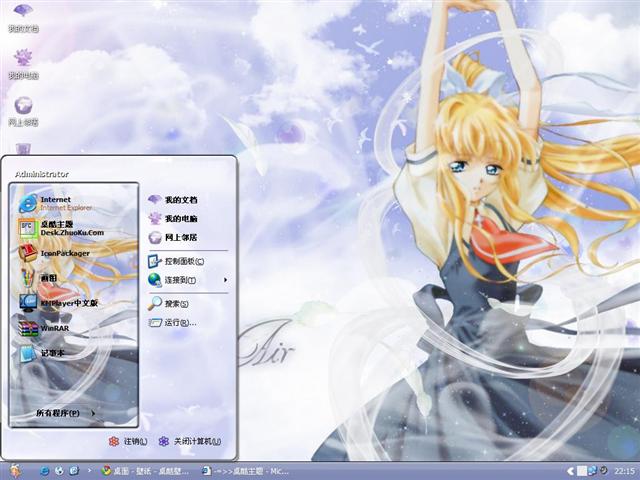Viewport: 640px width, 480px height.
Task: Launch Internet Explorer from Start menu
Action: [56, 203]
